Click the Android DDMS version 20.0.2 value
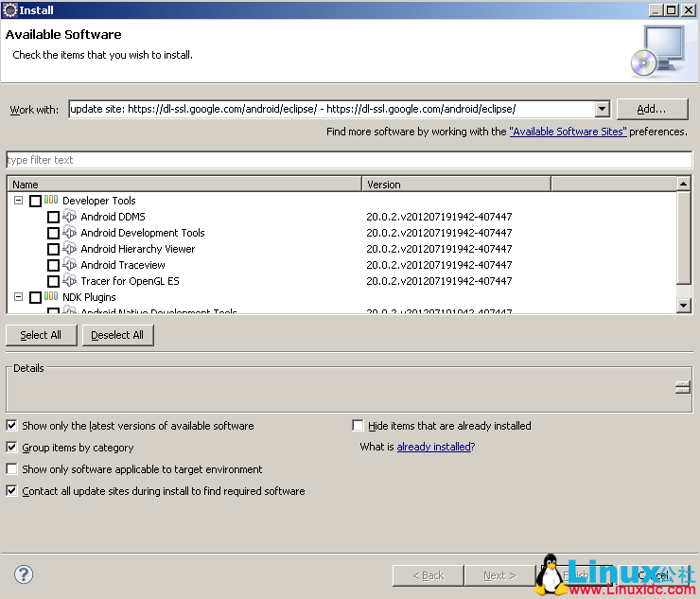Image resolution: width=700 pixels, height=599 pixels. pos(439,217)
